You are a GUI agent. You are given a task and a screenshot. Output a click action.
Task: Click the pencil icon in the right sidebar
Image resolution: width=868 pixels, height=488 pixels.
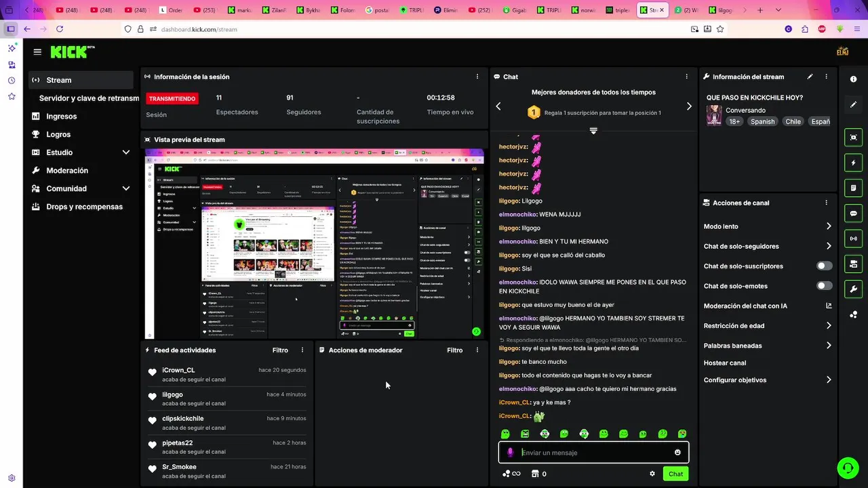coord(853,104)
